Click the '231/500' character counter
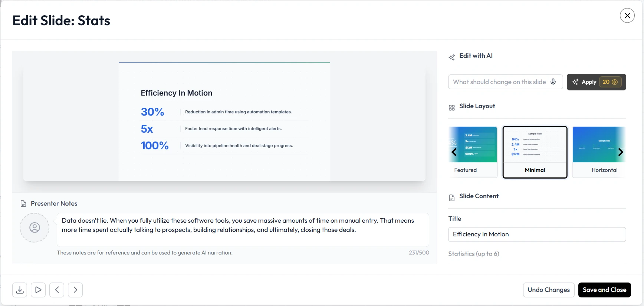 pos(419,253)
